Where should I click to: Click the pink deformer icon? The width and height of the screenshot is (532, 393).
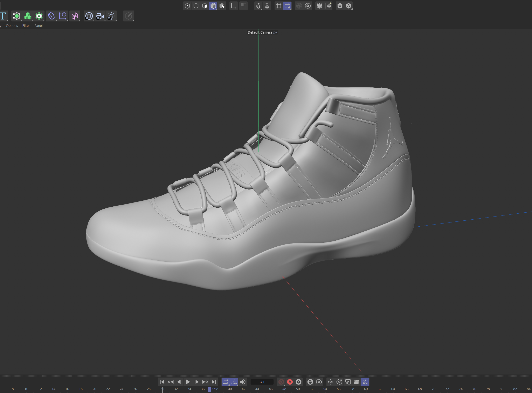click(x=75, y=16)
